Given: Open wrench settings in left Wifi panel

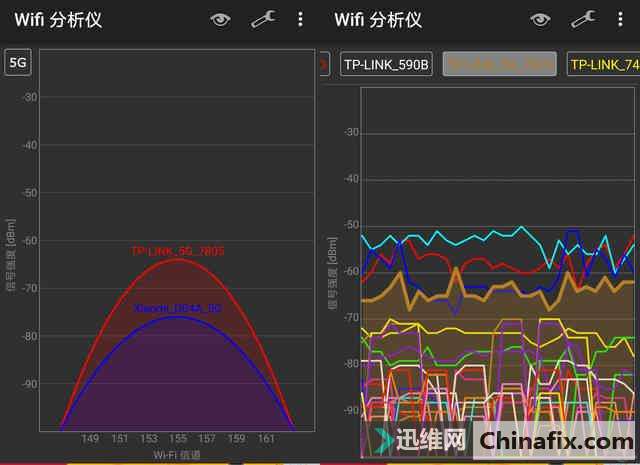Looking at the screenshot, I should coord(263,19).
